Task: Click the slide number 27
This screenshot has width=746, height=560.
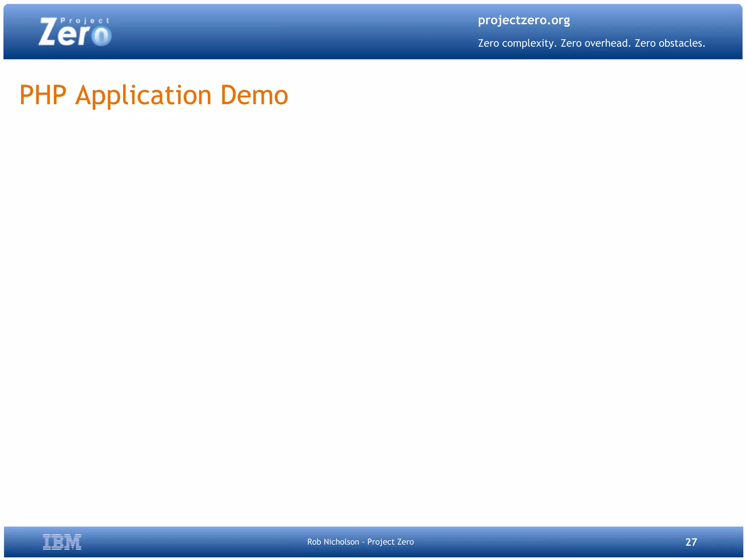Action: 691,542
